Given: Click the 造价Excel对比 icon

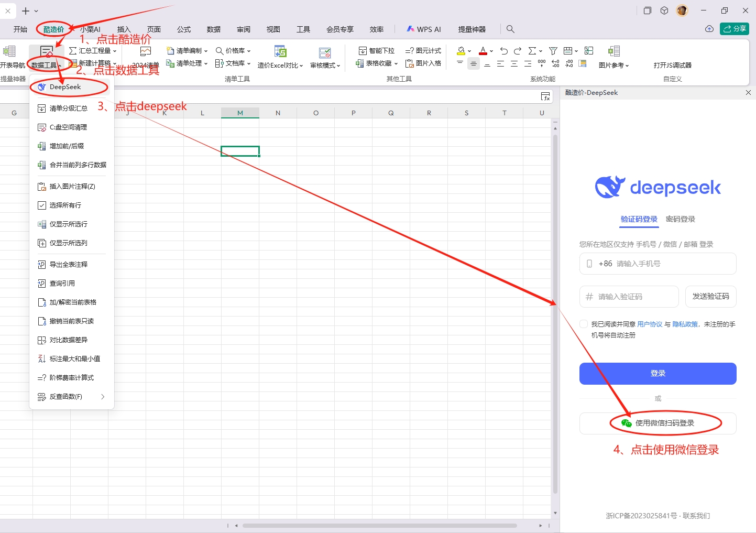Looking at the screenshot, I should tap(280, 52).
